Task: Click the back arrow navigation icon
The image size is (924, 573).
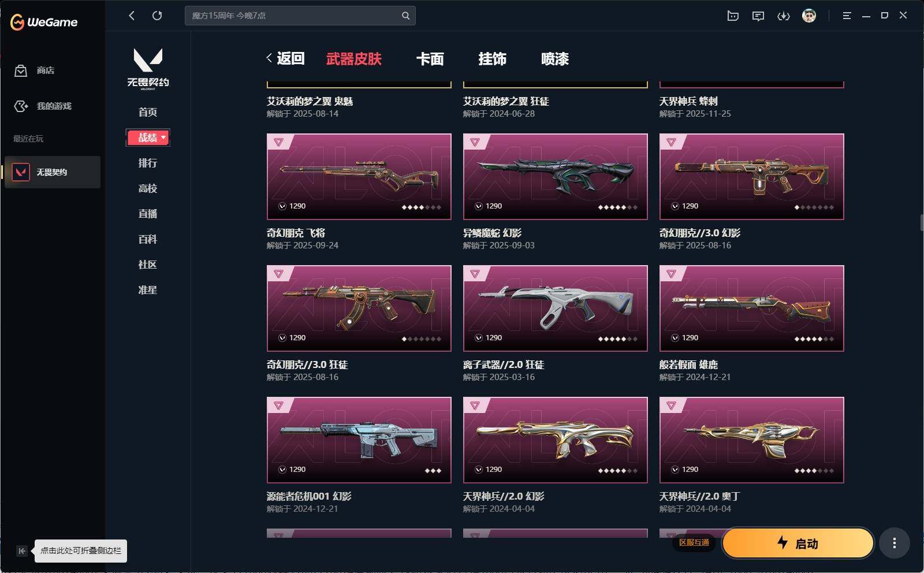Action: (x=132, y=16)
